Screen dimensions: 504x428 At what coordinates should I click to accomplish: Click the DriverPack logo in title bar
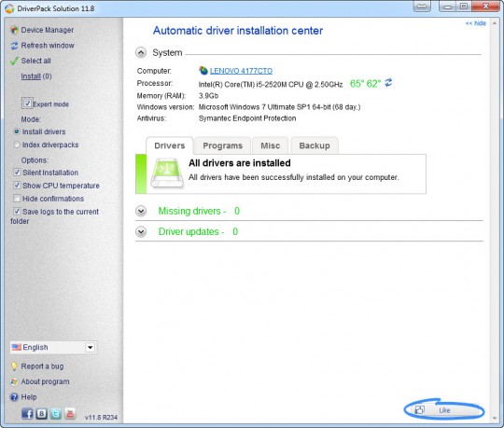tap(9, 8)
